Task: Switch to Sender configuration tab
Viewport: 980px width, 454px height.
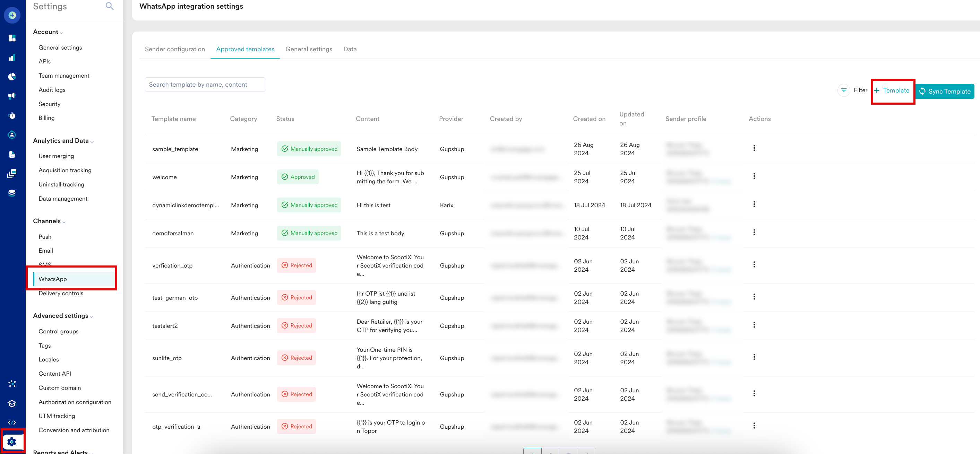Action: click(x=175, y=50)
